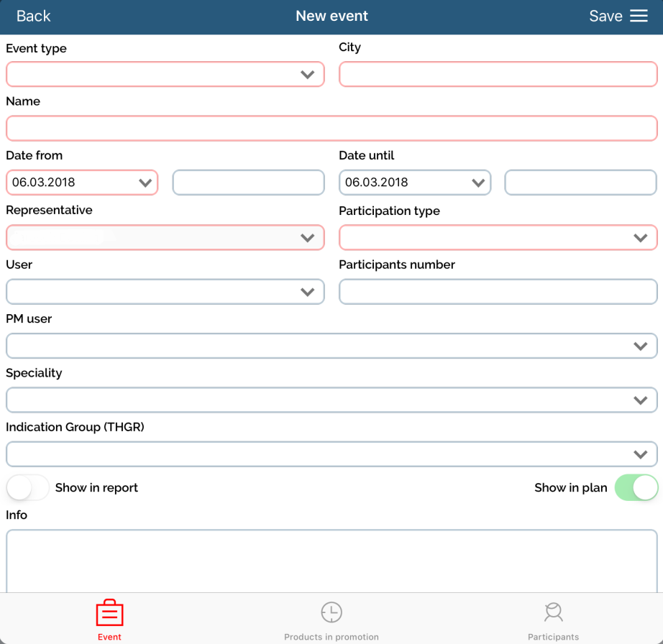Expand the Indication Group (THGR) dropdown
The image size is (663, 644).
(x=331, y=454)
